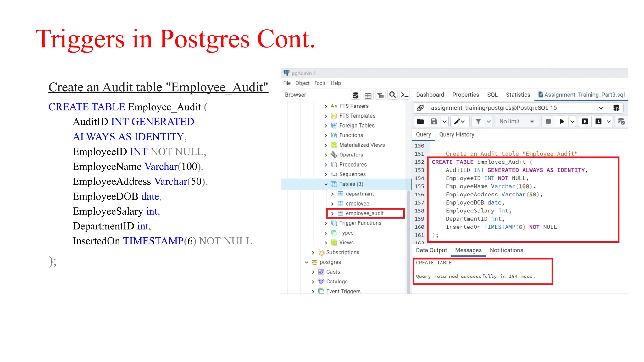The width and height of the screenshot is (644, 362).
Task: Open the No limit rows dropdown
Action: [517, 122]
